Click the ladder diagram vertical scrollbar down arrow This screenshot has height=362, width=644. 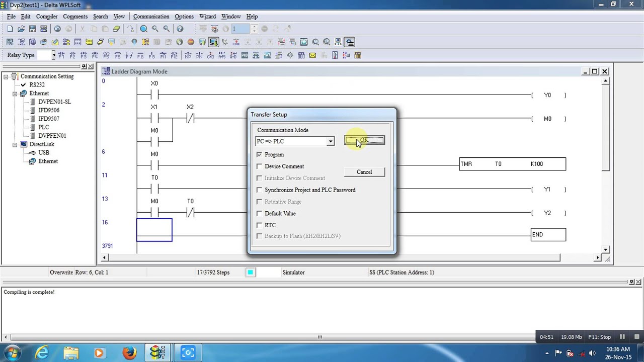coord(606,250)
